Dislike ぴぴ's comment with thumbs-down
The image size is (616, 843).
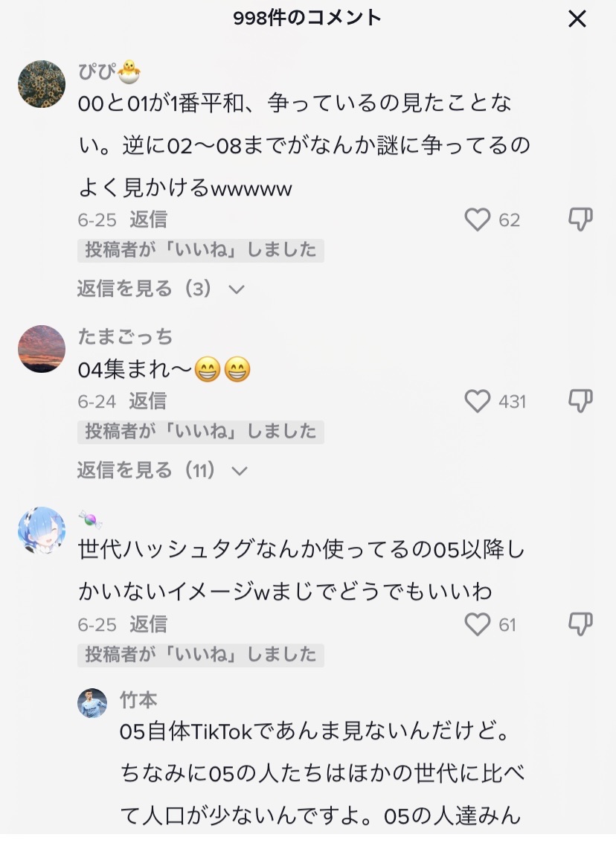click(x=580, y=219)
